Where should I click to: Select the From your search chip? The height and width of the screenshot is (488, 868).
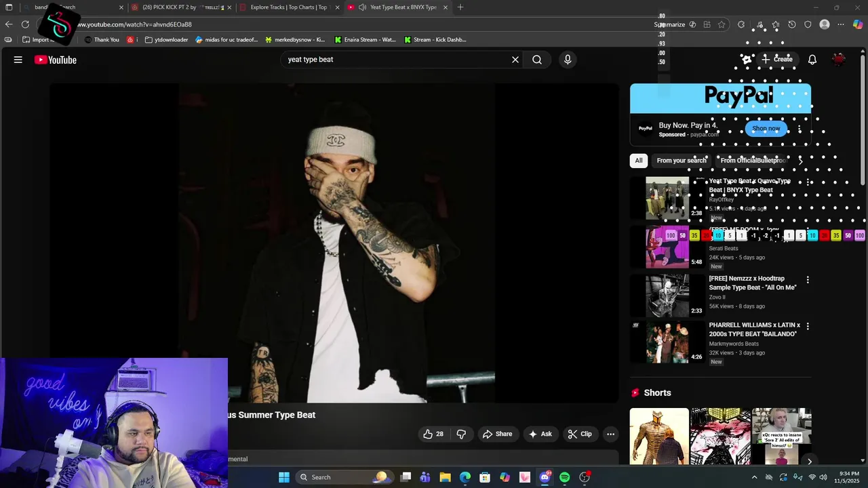tap(681, 161)
